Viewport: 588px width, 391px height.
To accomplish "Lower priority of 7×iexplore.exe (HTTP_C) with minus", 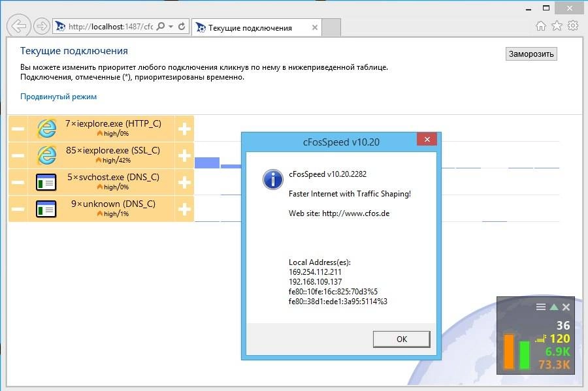I will [18, 129].
